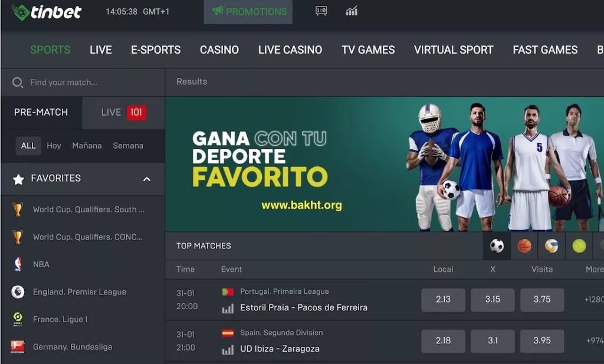Filter top matches by tennis ball icon

(x=579, y=246)
